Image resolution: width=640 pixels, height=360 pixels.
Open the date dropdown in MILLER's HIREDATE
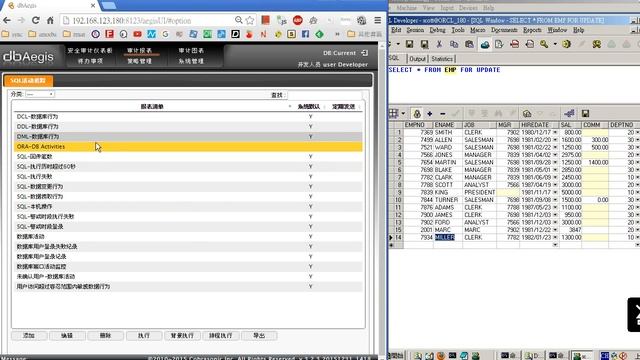point(555,238)
